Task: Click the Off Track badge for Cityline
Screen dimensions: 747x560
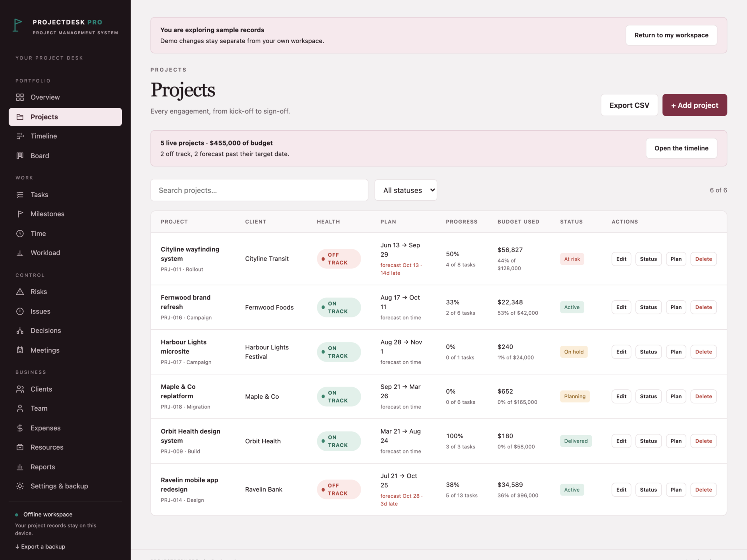Action: tap(339, 259)
